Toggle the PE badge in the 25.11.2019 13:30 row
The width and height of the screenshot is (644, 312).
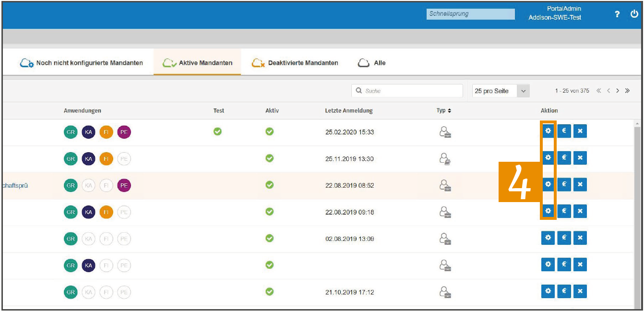(x=124, y=159)
